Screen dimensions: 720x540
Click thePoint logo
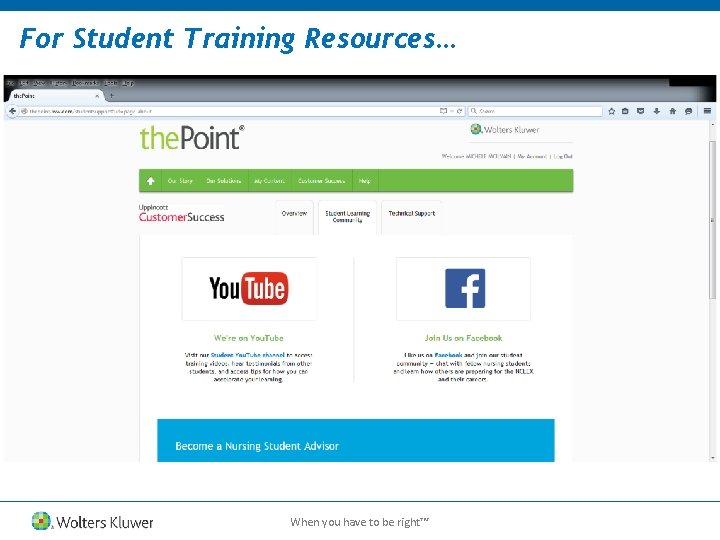(191, 138)
